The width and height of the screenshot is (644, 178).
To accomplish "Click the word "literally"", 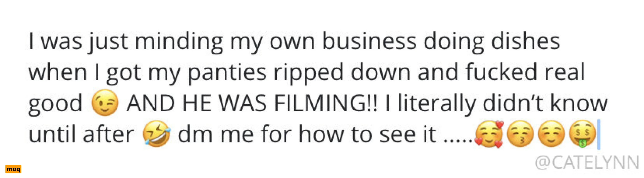I will pos(436,103).
